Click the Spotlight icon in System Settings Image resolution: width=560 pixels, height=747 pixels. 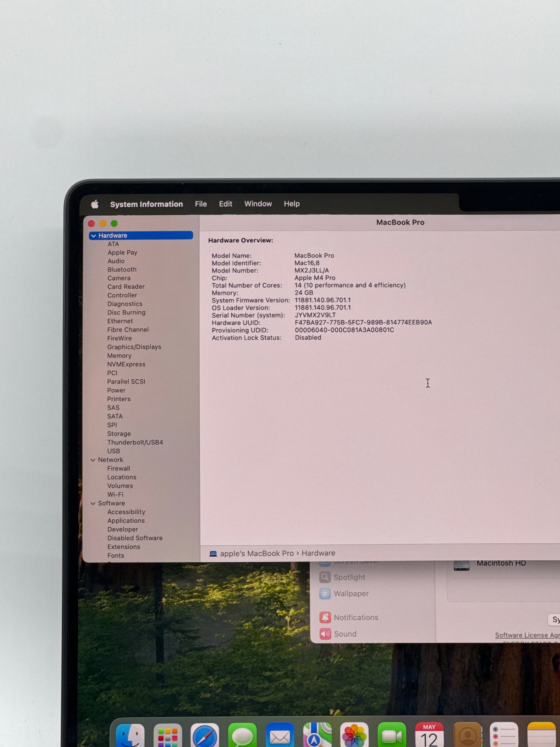coord(325,577)
